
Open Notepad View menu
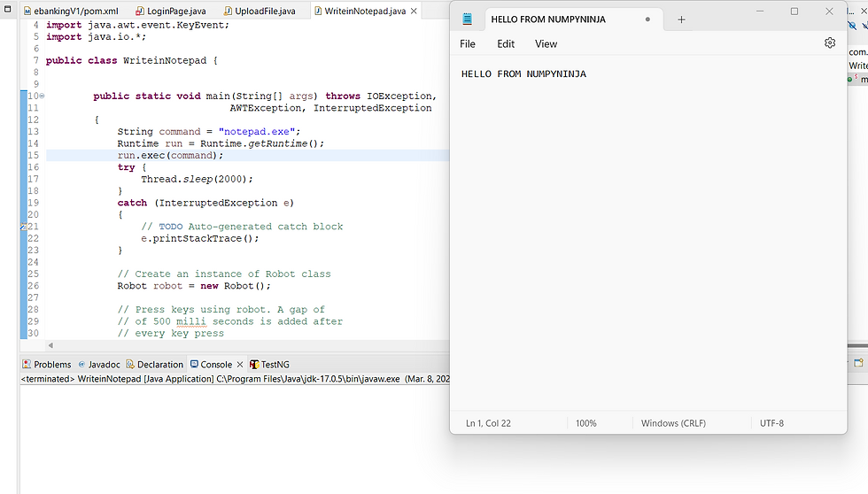(546, 43)
